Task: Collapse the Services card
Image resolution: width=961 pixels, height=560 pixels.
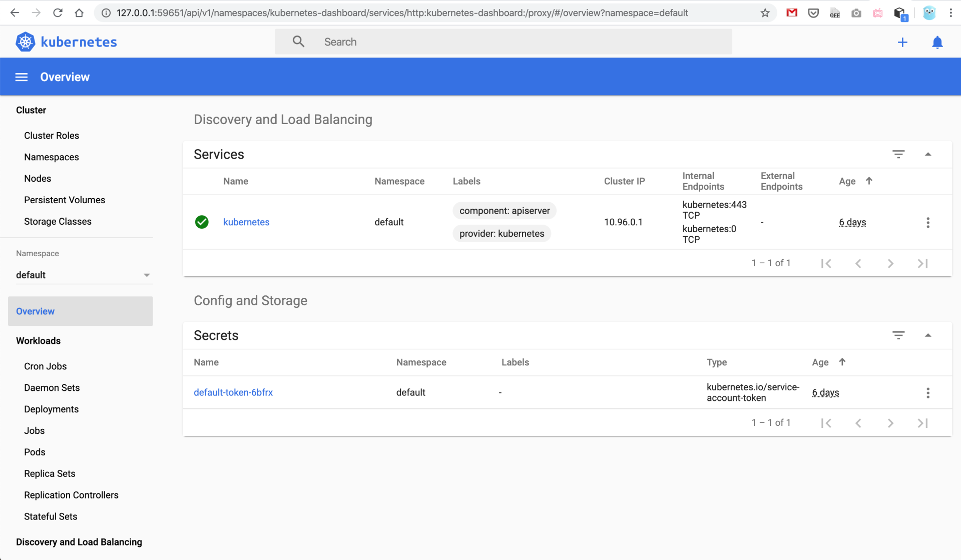Action: pyautogui.click(x=927, y=154)
